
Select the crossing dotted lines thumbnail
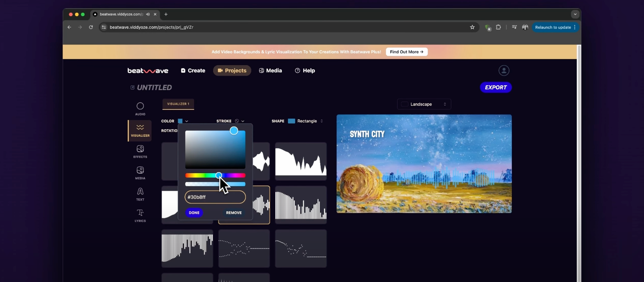(244, 249)
